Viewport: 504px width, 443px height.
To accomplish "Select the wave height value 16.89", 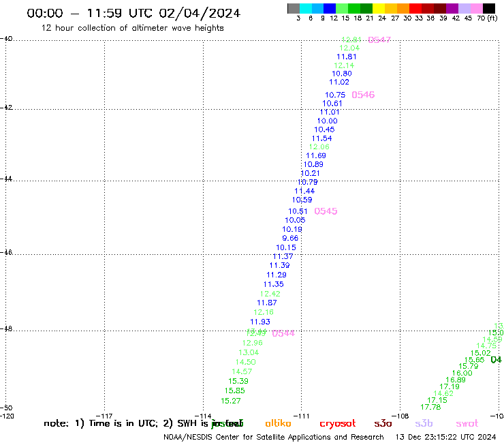I will 456,380.
